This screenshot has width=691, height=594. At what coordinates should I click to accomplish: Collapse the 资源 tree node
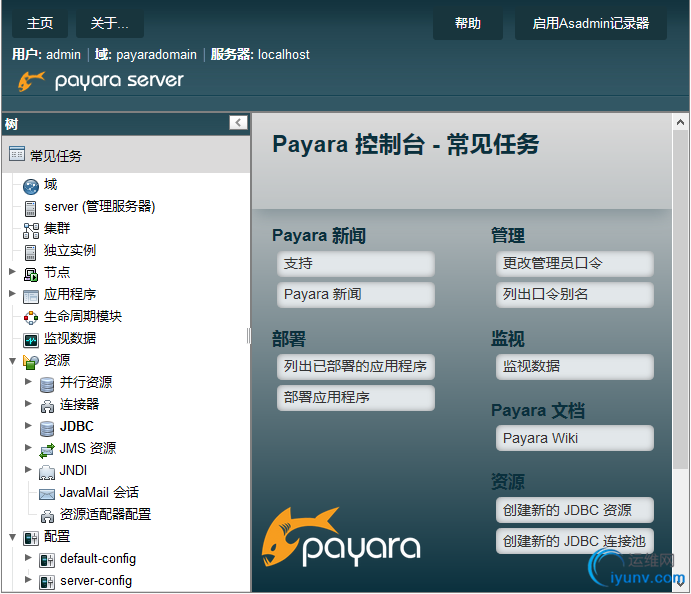tap(12, 361)
